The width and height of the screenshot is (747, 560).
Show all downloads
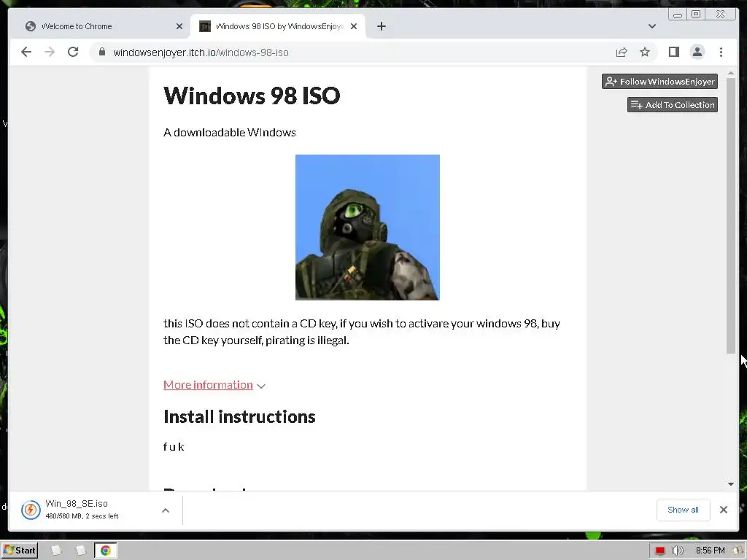click(683, 510)
